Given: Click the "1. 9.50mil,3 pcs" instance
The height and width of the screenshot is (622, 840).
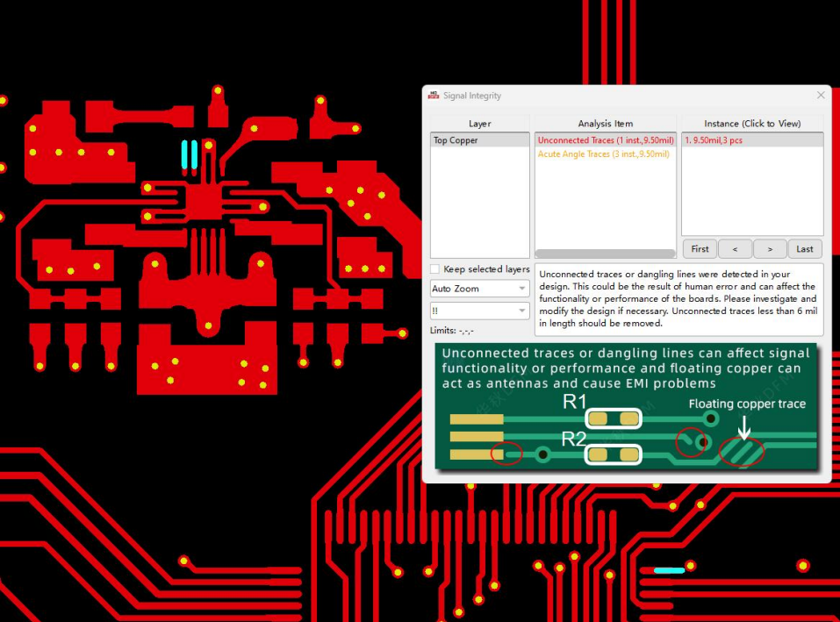Looking at the screenshot, I should pyautogui.click(x=713, y=140).
